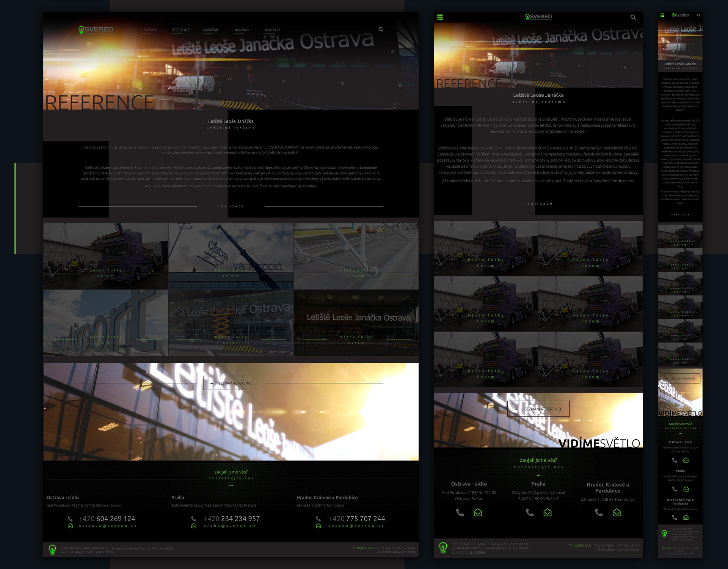Open O SVEREO menu item
This screenshot has height=569, width=728.
149,30
